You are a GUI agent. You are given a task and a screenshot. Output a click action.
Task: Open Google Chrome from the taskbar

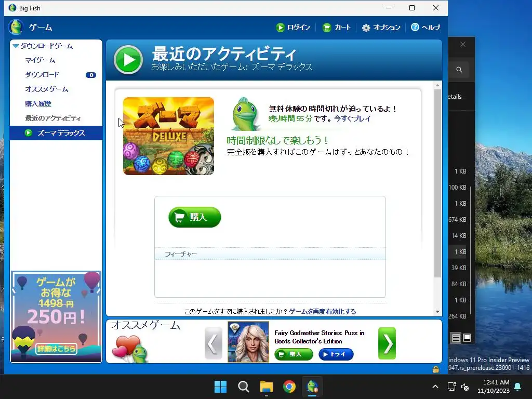click(289, 387)
